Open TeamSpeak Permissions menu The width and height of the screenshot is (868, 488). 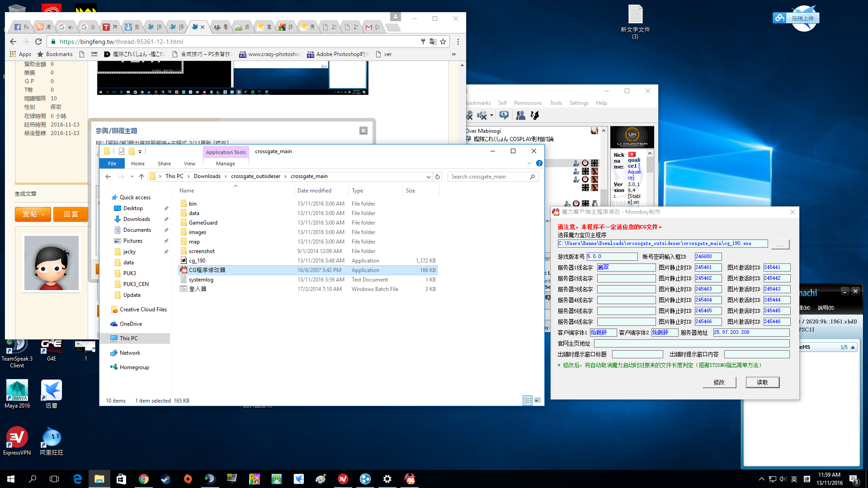click(x=528, y=103)
